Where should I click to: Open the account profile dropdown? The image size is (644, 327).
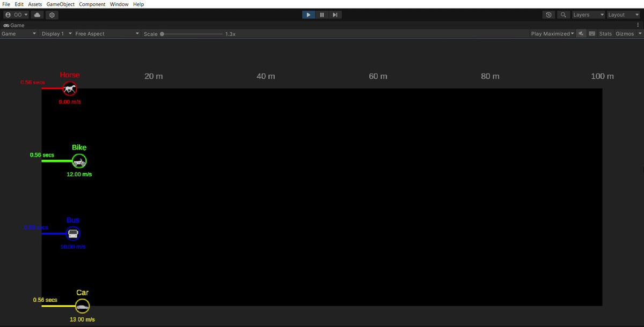16,15
